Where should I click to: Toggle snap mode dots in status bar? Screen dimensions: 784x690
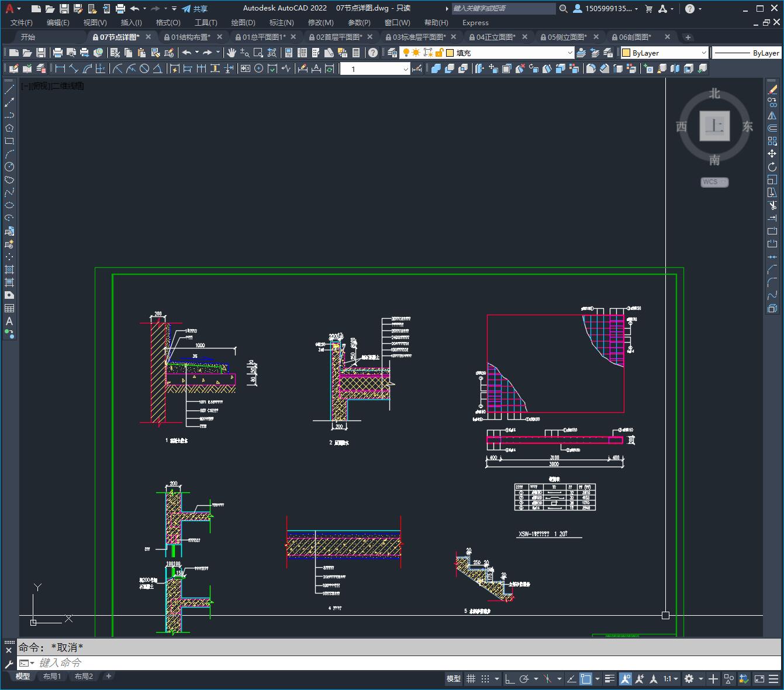(x=485, y=679)
